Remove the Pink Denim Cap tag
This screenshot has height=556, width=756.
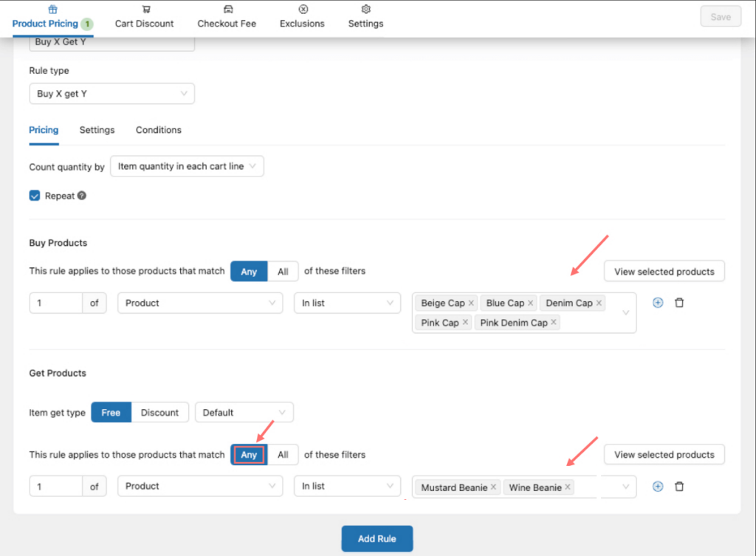(554, 323)
